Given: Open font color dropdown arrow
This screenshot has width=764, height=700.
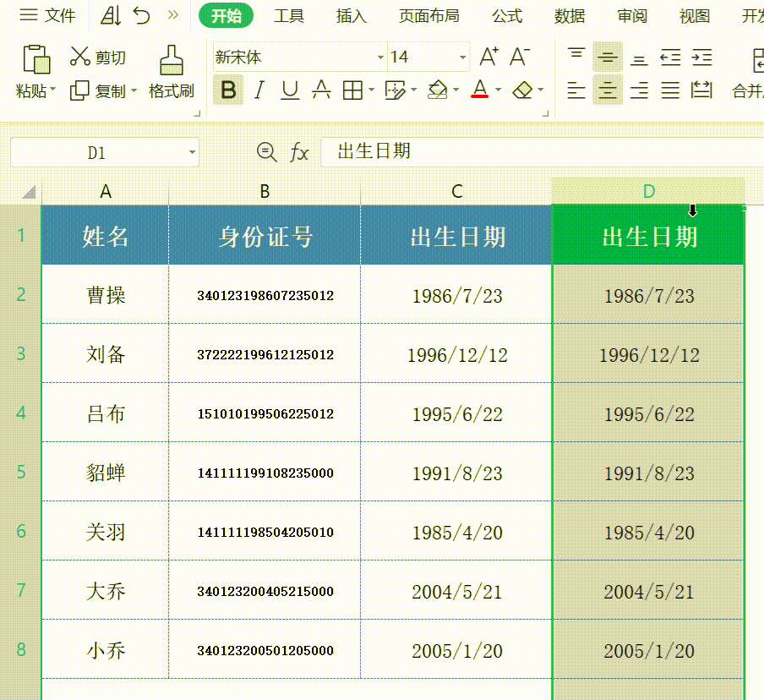Looking at the screenshot, I should coord(498,90).
